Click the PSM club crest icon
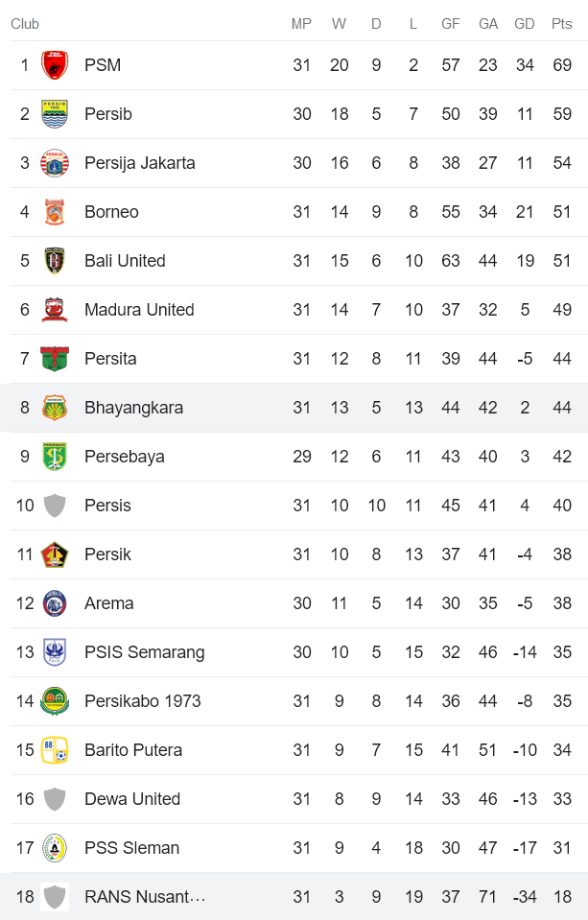This screenshot has height=920, width=588. point(55,65)
